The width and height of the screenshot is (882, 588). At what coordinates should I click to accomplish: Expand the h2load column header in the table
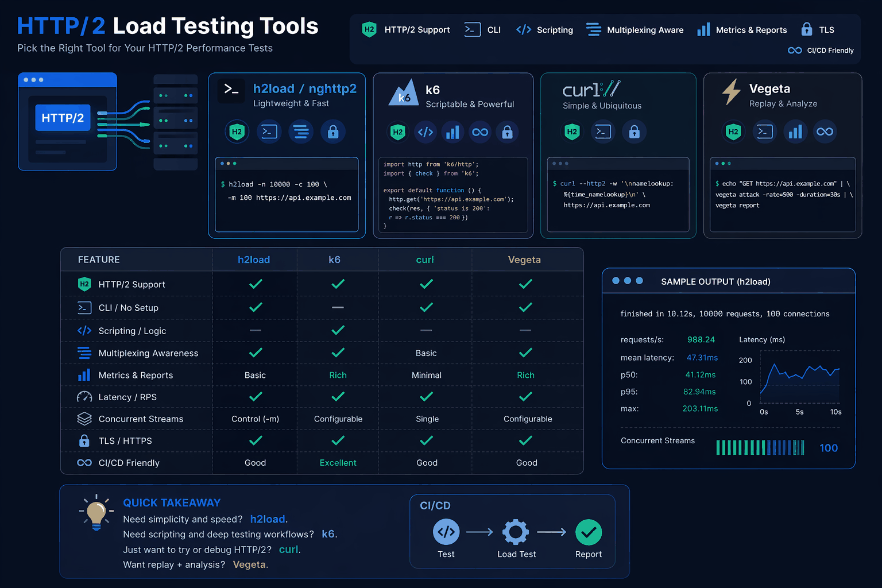[254, 260]
